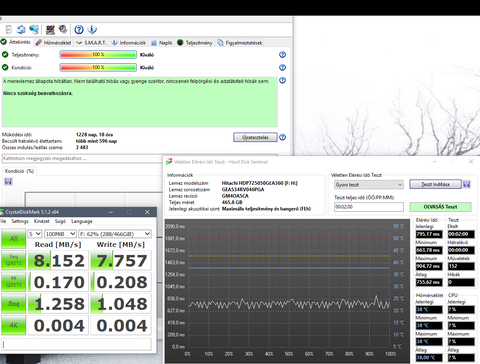Click the blue question mark help toolbar icon
This screenshot has height=364, width=480.
pos(79,30)
